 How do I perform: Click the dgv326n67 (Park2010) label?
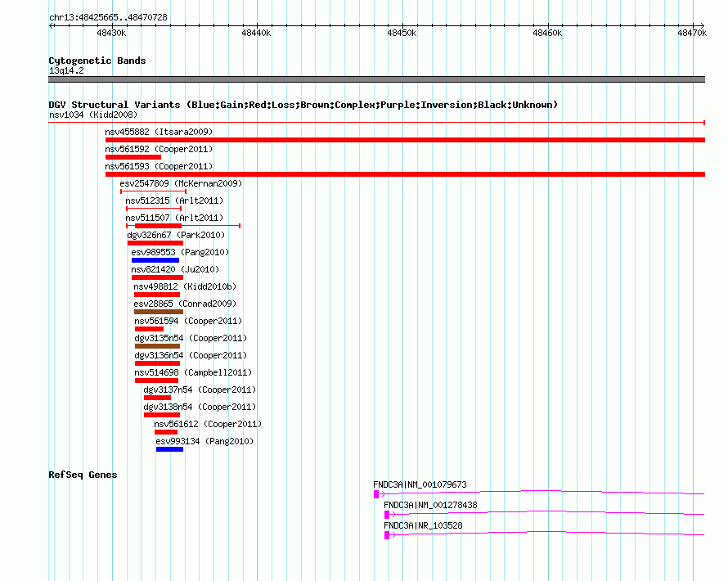pos(176,235)
